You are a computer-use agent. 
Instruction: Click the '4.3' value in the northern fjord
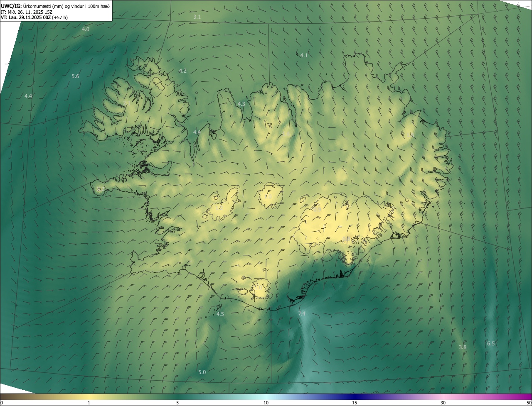(241, 104)
